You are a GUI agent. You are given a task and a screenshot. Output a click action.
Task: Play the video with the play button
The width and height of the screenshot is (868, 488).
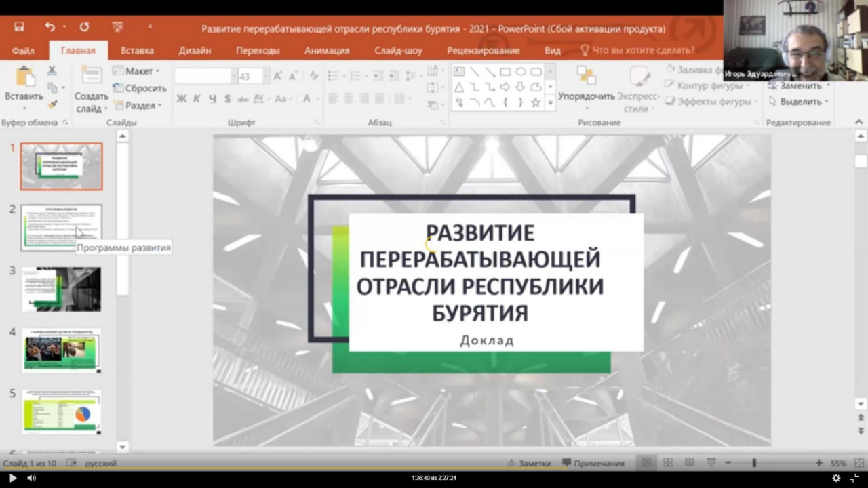pos(12,478)
